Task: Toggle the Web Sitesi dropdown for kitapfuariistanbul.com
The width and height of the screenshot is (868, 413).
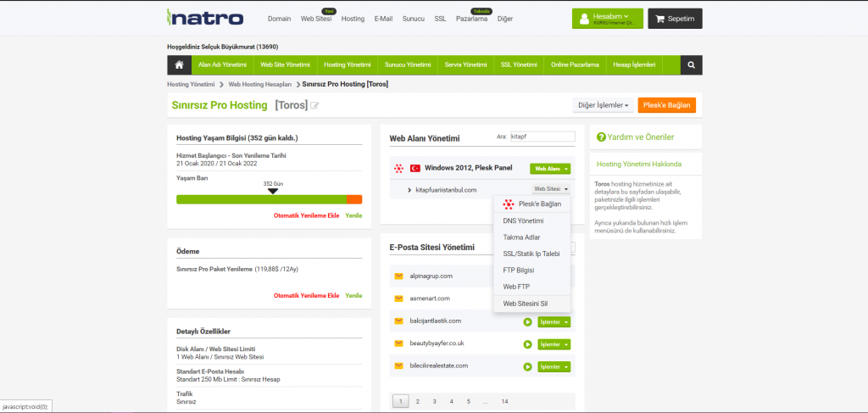Action: coord(549,189)
